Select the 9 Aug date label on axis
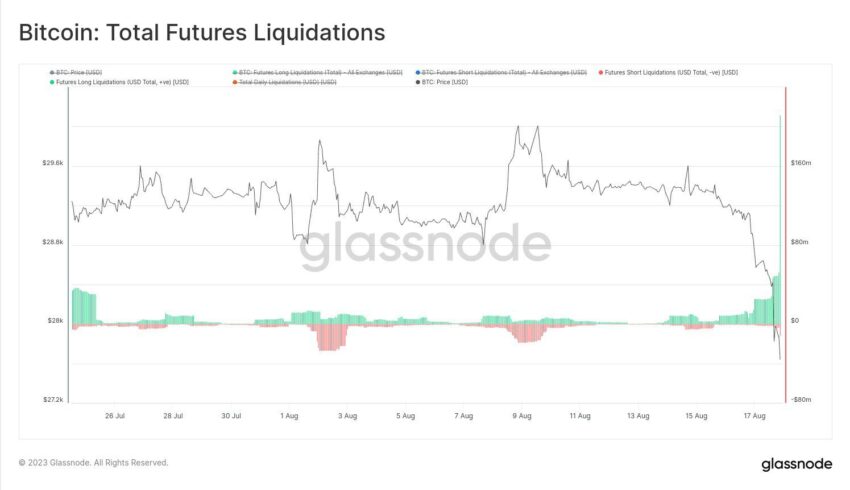The image size is (850, 490). [x=521, y=416]
